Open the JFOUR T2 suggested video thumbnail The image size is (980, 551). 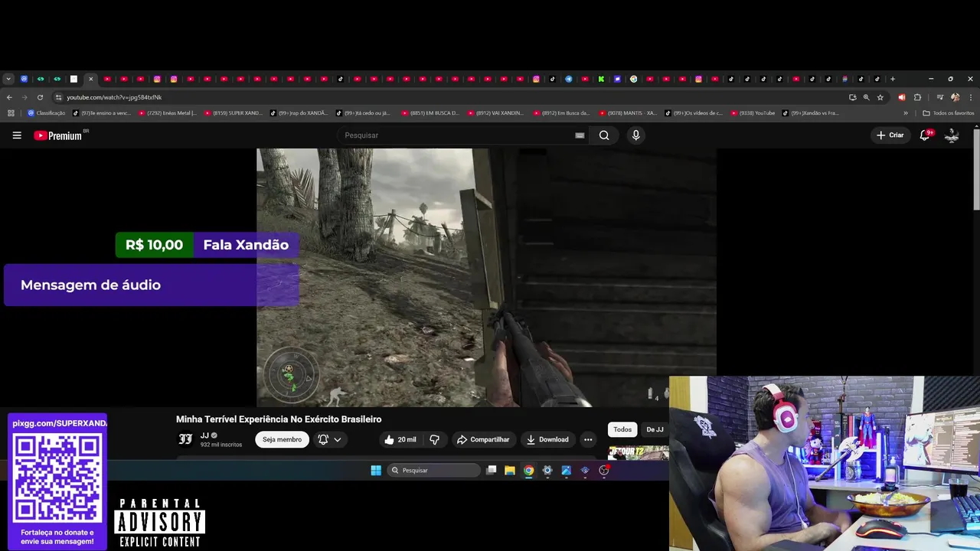coord(639,452)
